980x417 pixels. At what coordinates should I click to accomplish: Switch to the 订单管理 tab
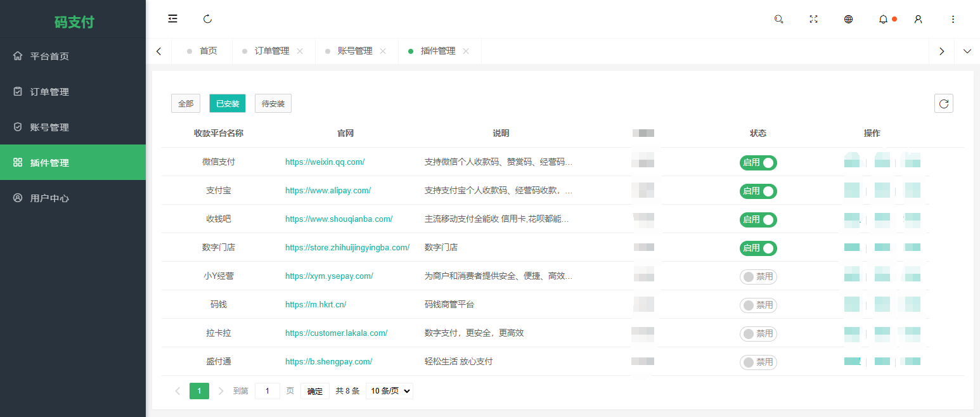pos(271,51)
